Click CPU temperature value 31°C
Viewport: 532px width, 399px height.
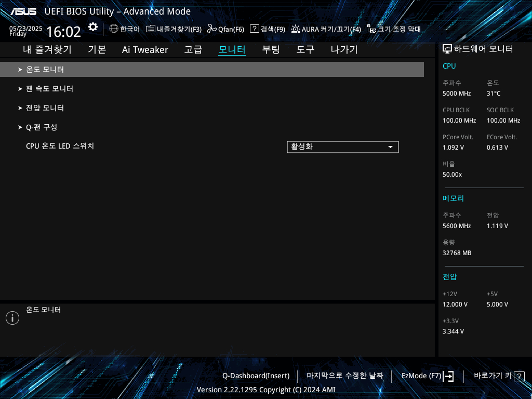(494, 94)
